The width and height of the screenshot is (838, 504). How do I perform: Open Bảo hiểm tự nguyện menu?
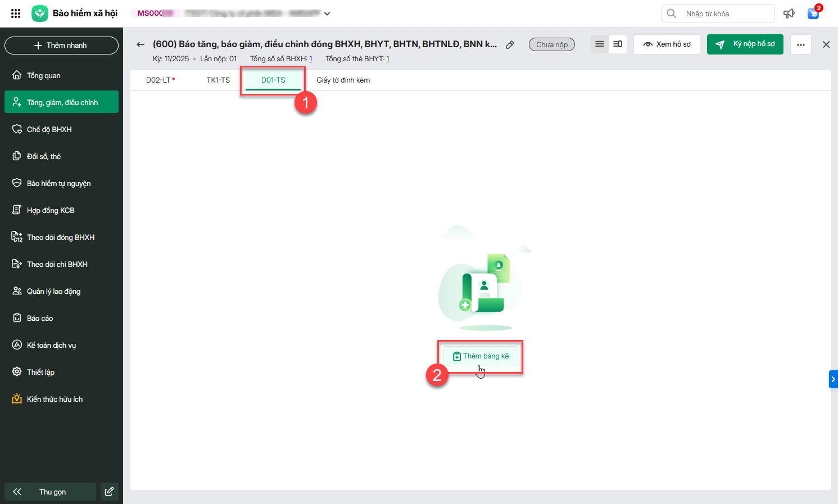click(61, 183)
